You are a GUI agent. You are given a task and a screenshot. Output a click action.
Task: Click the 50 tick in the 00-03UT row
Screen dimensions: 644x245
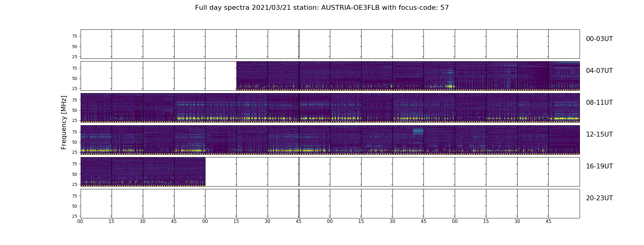[x=75, y=47]
